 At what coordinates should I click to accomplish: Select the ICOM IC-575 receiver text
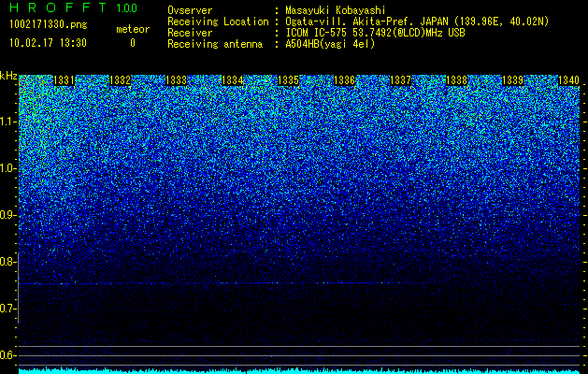[375, 33]
